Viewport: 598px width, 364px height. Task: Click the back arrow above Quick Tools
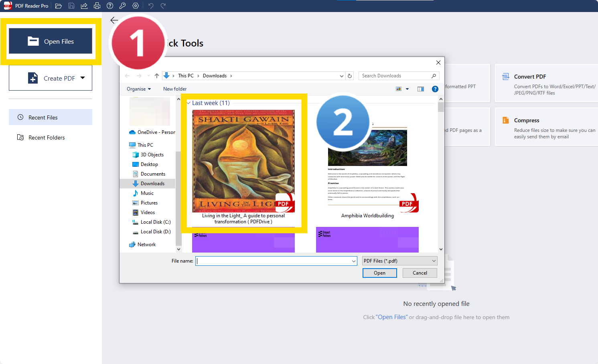[x=114, y=20]
